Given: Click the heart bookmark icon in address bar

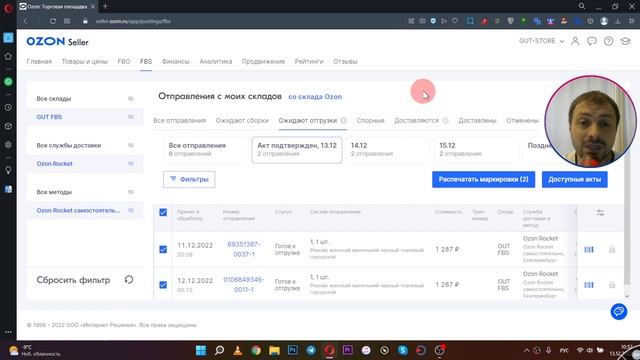Looking at the screenshot, I should pos(455,21).
